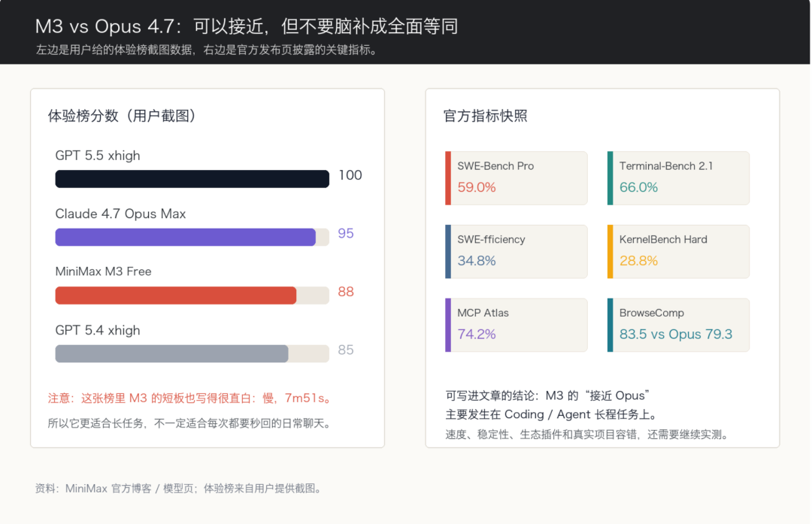The width and height of the screenshot is (812, 524).
Task: Click the red accent stripe on SWE-Bench Pro
Action: 448,178
